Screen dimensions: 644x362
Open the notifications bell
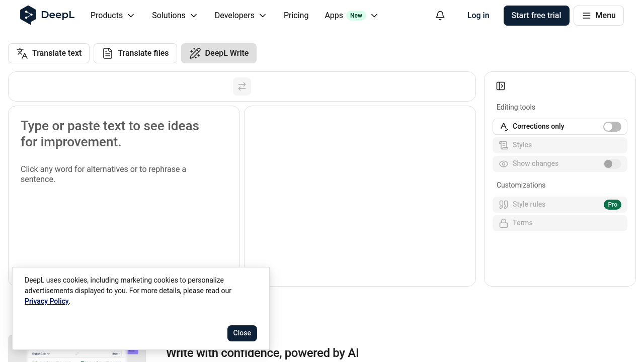440,16
